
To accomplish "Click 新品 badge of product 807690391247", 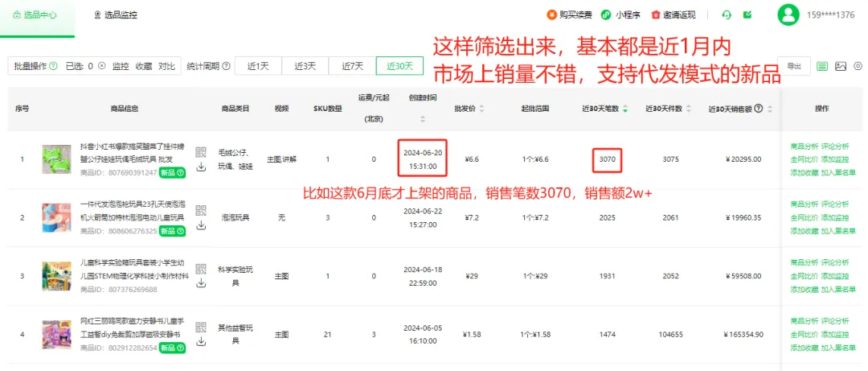I will tap(172, 173).
